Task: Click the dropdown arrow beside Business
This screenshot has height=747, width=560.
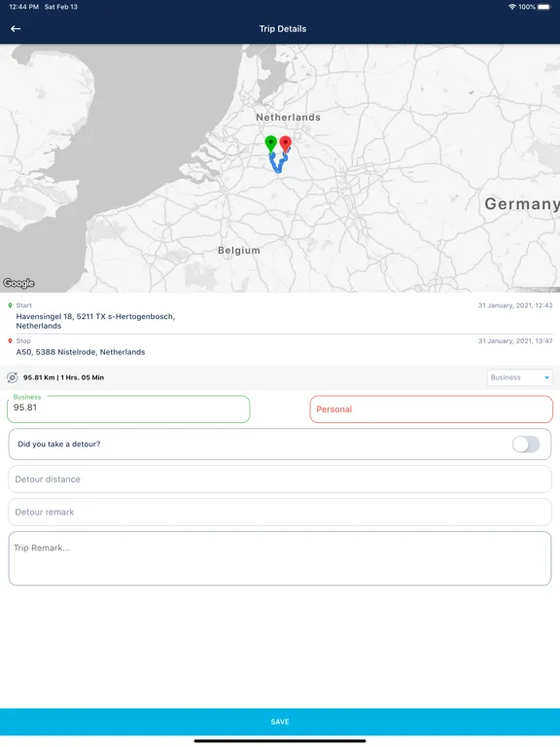Action: (x=546, y=377)
